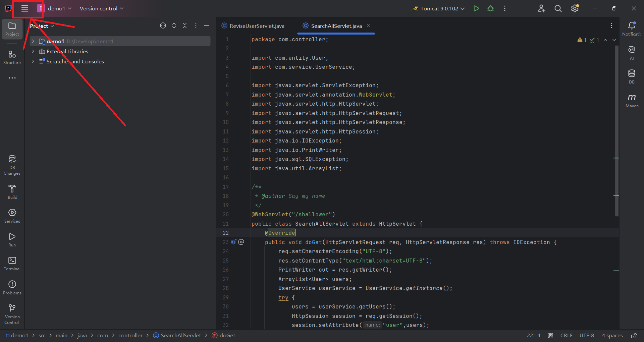Image resolution: width=644 pixels, height=342 pixels.
Task: Run the Tomcat 9.0.102 configuration
Action: [476, 8]
